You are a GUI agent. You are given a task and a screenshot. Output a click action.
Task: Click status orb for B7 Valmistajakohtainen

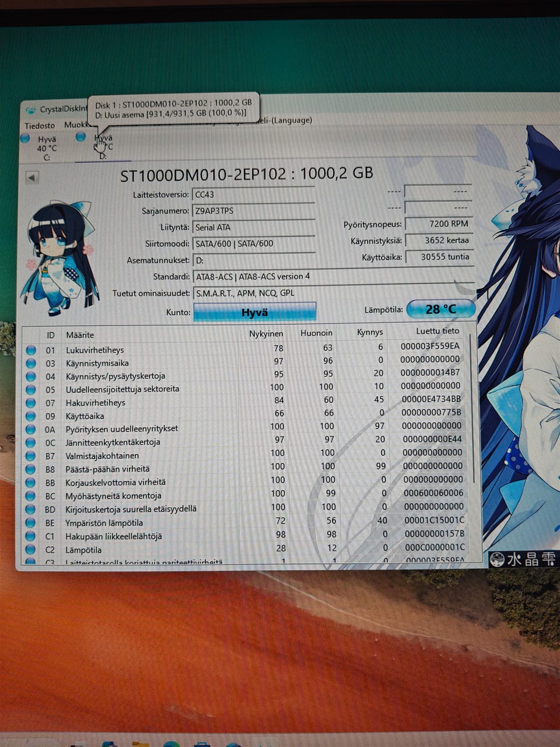[x=32, y=456]
